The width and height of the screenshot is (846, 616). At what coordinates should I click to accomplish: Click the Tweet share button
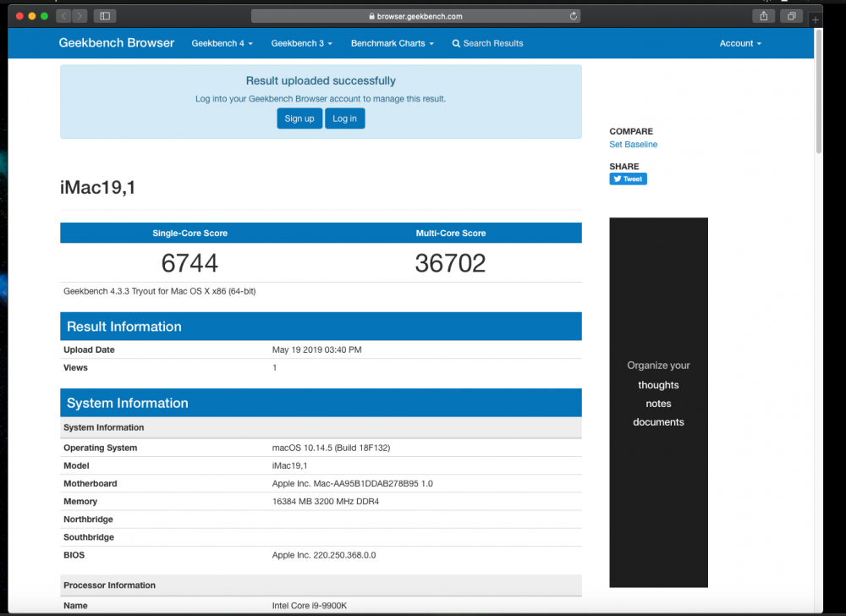click(628, 179)
